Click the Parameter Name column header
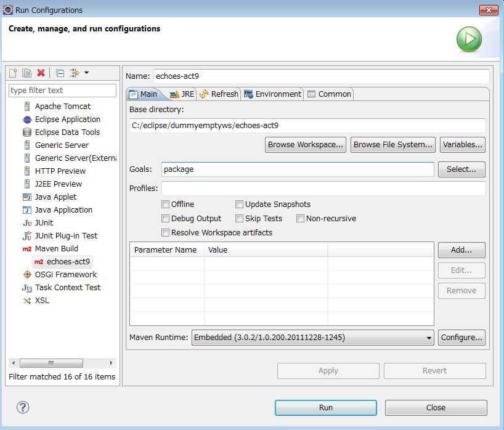Image resolution: width=504 pixels, height=430 pixels. pyautogui.click(x=167, y=250)
